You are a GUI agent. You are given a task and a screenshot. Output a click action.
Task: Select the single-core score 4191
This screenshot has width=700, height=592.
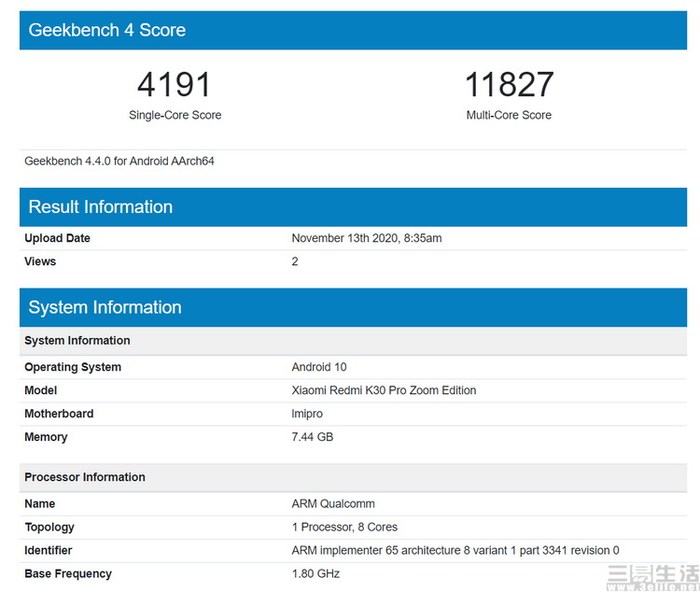pos(174,84)
